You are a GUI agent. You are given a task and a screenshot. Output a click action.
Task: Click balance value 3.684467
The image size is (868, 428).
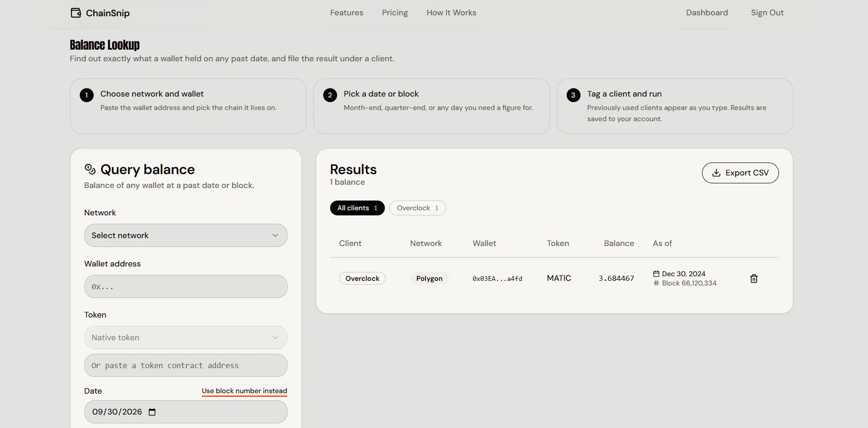click(616, 279)
